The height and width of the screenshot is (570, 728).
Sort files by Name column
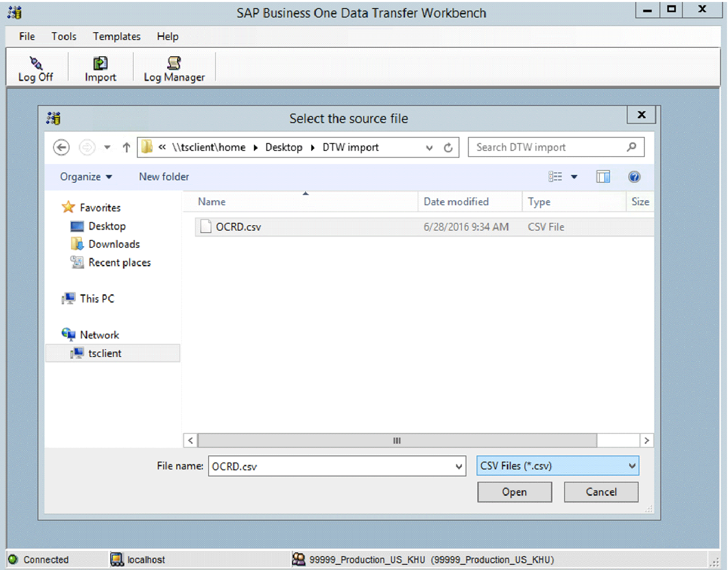[300, 202]
